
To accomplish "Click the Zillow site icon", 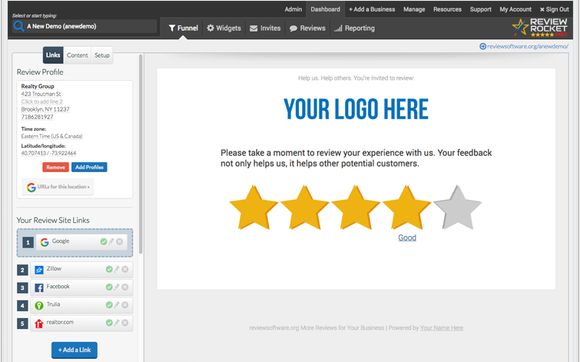I will [39, 270].
